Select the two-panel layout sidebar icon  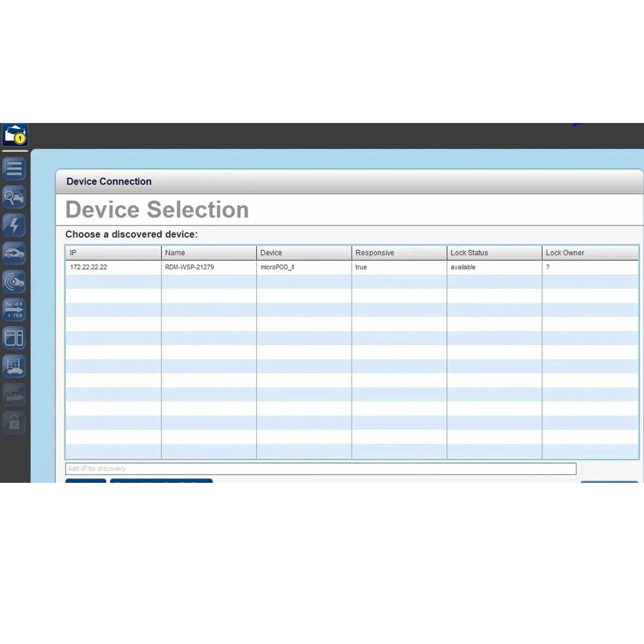(x=14, y=338)
